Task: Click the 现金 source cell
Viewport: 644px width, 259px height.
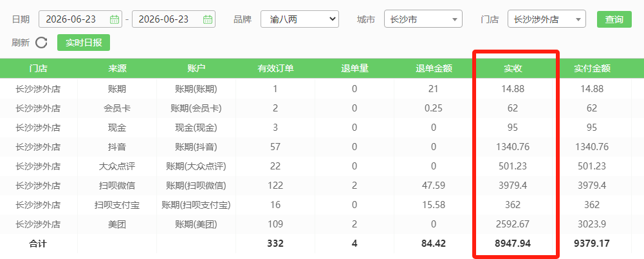Action: pos(117,128)
